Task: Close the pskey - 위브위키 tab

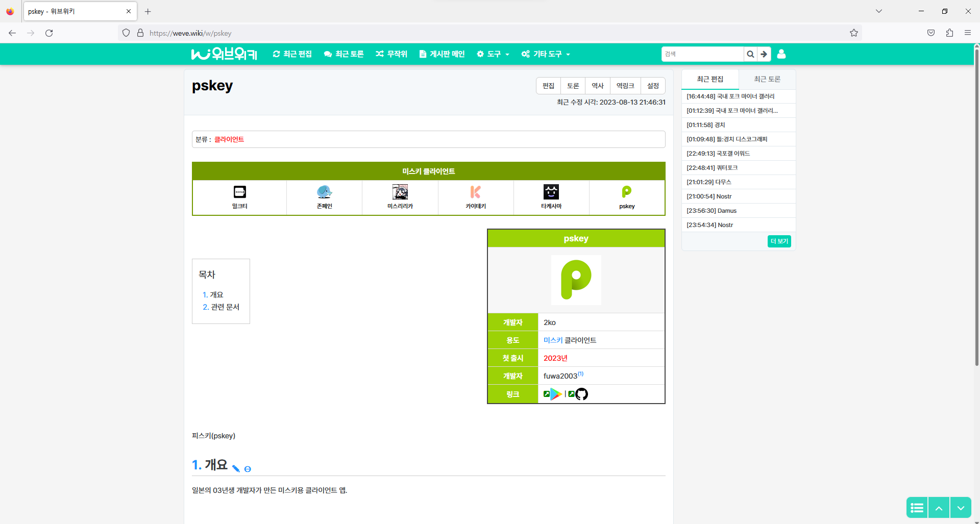Action: click(x=129, y=11)
